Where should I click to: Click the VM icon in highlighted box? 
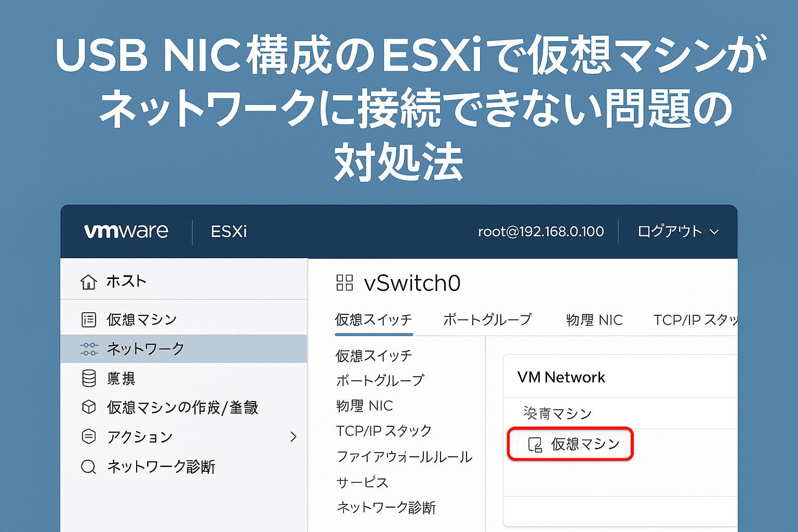(x=535, y=445)
